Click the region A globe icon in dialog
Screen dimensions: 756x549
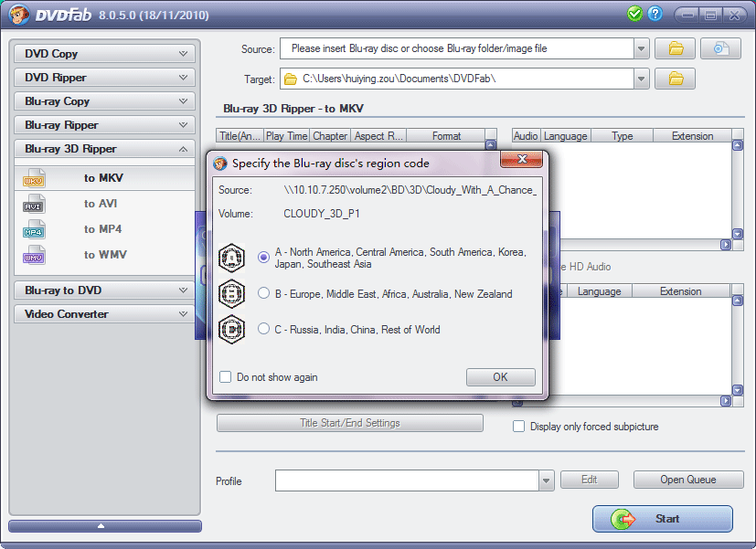(x=231, y=258)
